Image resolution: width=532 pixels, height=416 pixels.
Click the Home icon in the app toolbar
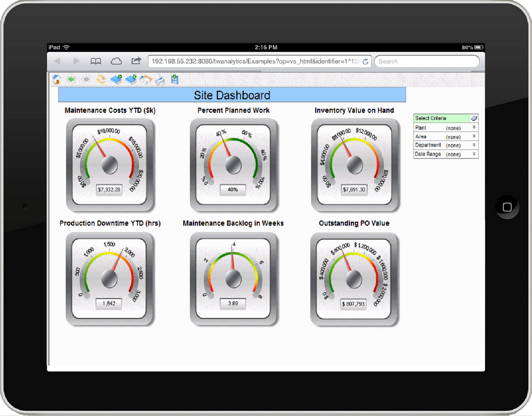57,80
